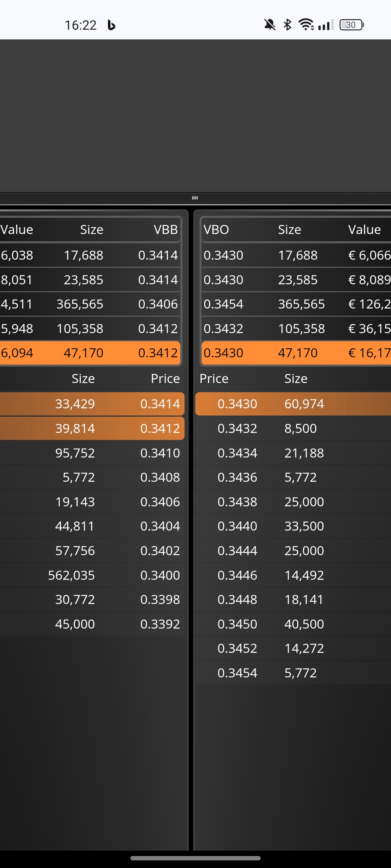The height and width of the screenshot is (868, 391).
Task: Select the highlighted VBO 0.3430 47,170 row
Action: tap(296, 353)
